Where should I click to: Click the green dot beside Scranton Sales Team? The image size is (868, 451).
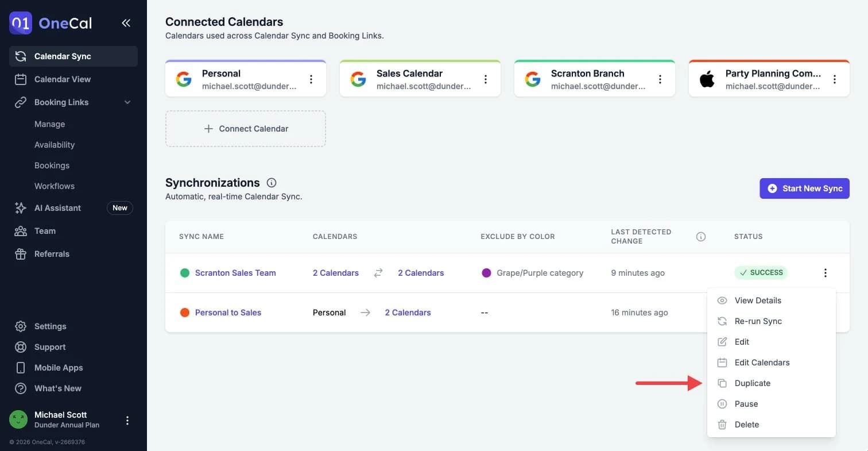185,273
